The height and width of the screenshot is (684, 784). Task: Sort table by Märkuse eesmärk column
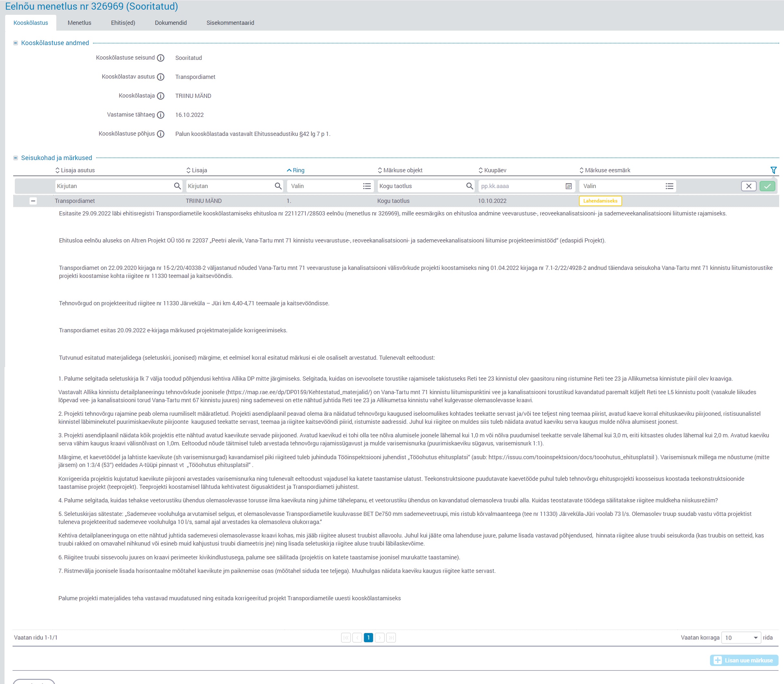pos(605,170)
